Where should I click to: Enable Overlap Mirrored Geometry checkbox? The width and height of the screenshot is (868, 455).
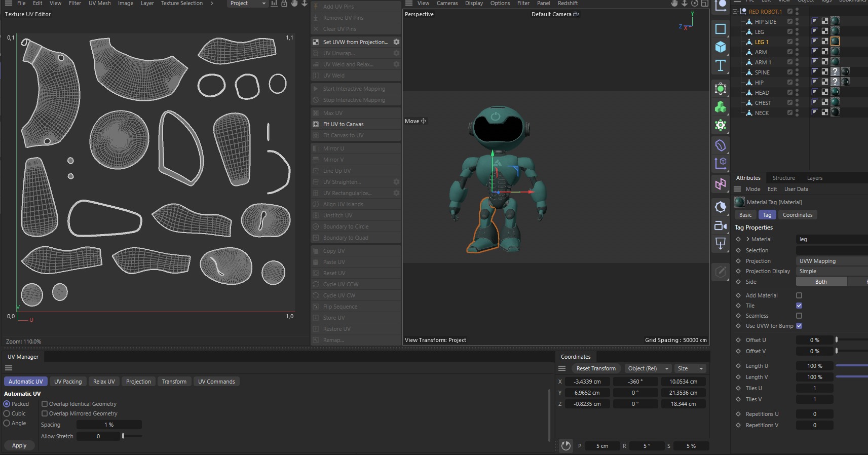point(45,413)
